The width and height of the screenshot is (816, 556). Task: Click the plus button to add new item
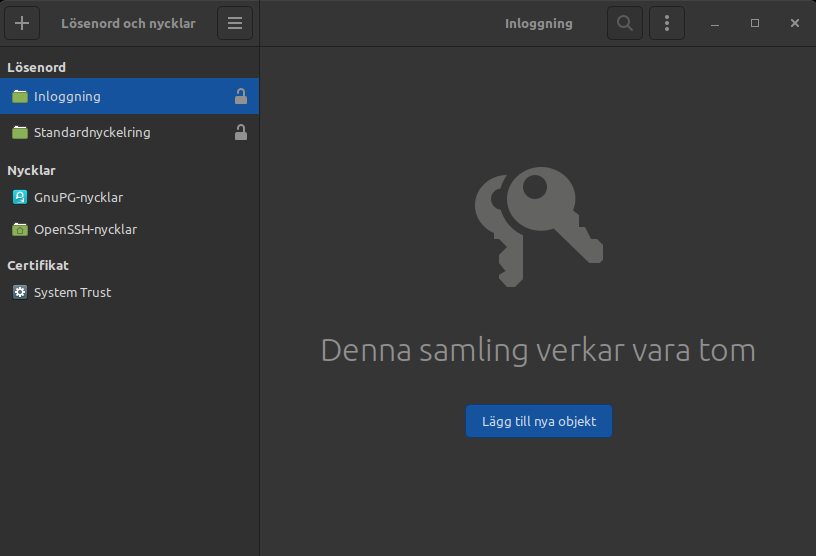click(22, 23)
